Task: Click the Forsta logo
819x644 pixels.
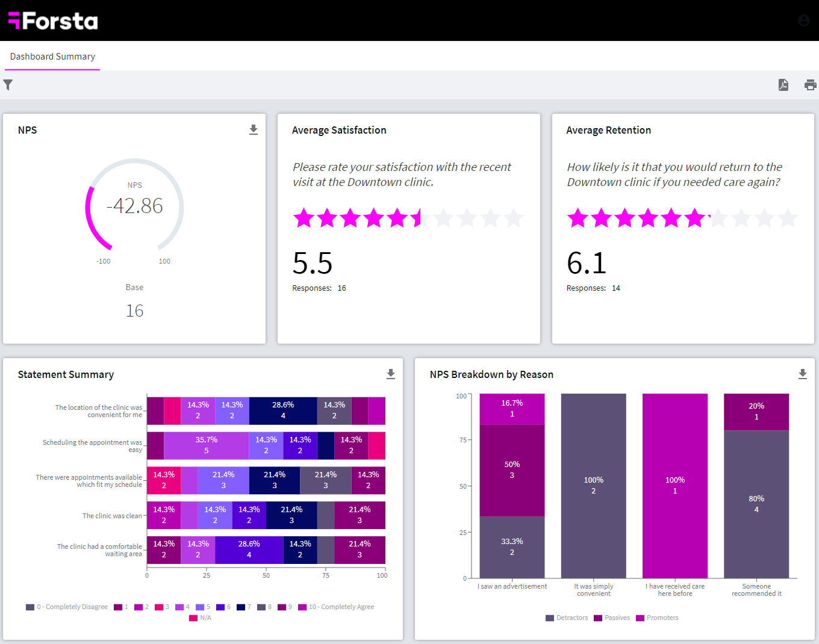Action: [52, 20]
